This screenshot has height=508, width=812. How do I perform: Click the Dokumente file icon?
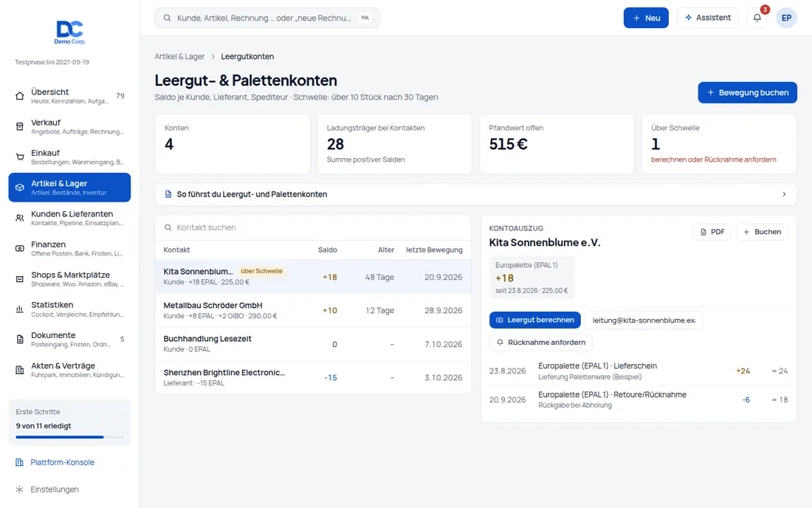coord(20,340)
